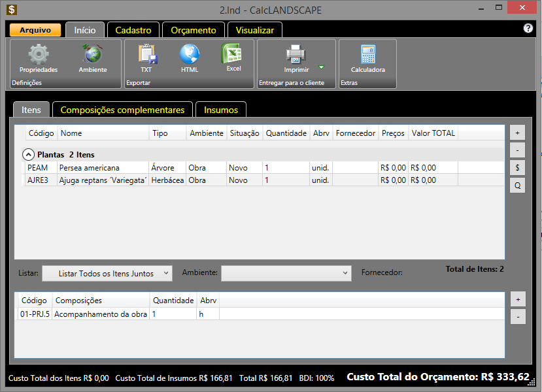
Task: Remove composition with bottom minus button
Action: tap(517, 317)
